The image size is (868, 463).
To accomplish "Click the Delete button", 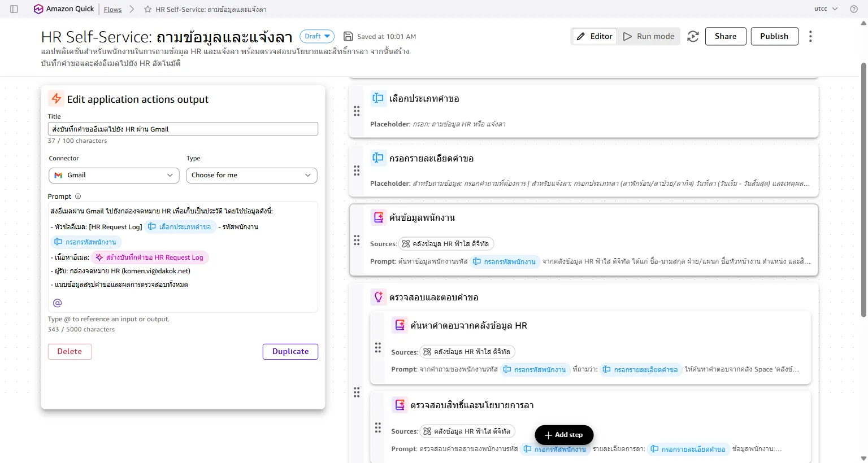I will [70, 351].
